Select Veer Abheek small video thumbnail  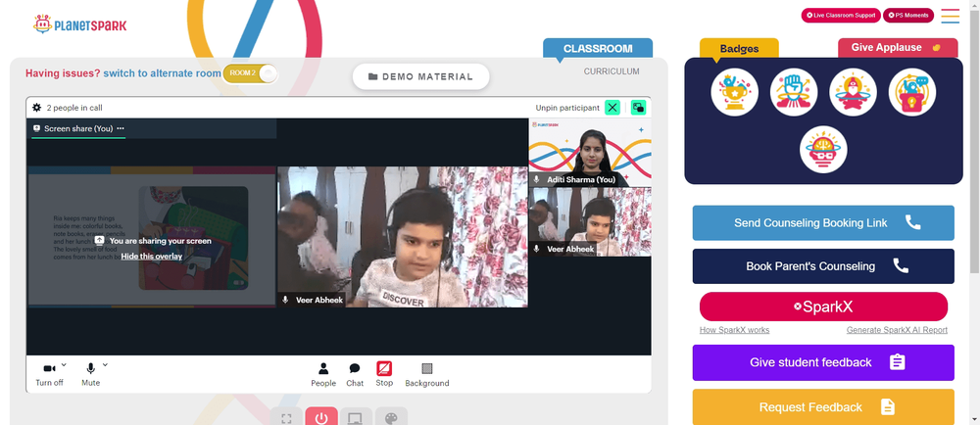pyautogui.click(x=590, y=221)
